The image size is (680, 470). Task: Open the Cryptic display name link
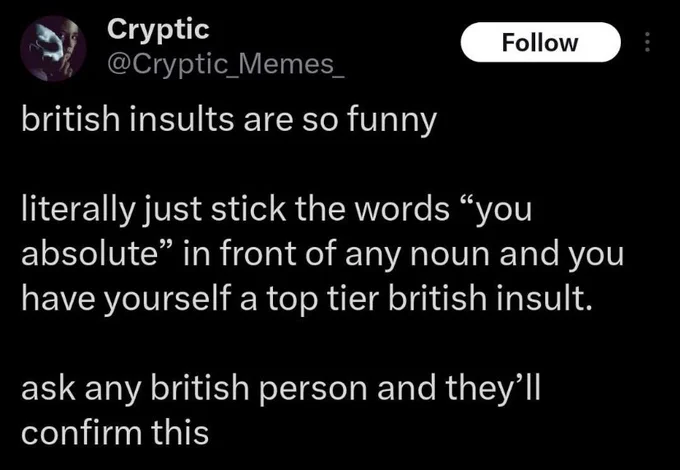point(158,30)
